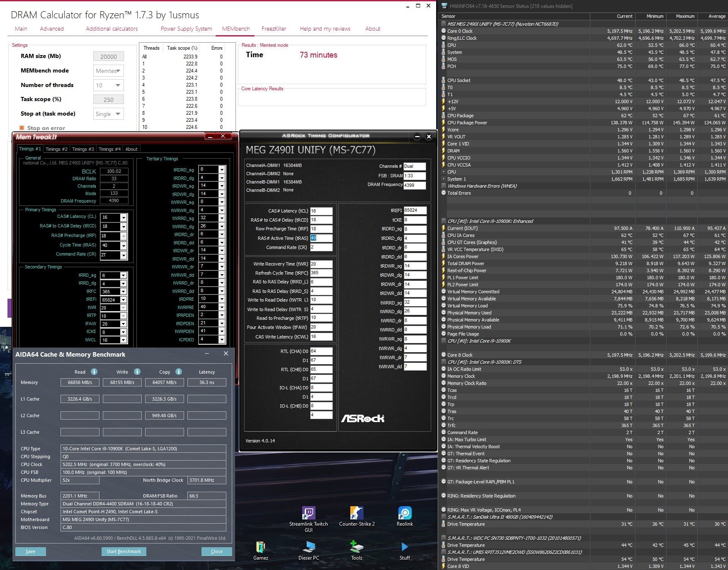Click thermometer icon beside PCH sensor
The image size is (728, 570).
pos(443,66)
